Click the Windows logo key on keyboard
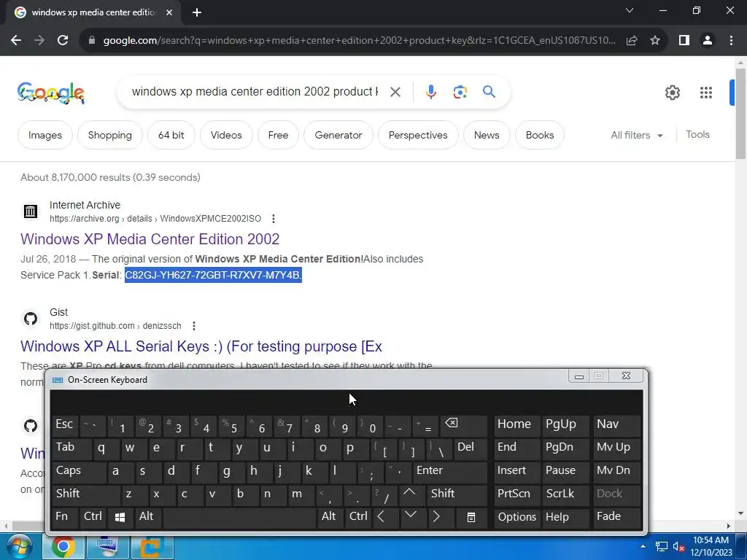The height and width of the screenshot is (560, 747). (x=120, y=517)
